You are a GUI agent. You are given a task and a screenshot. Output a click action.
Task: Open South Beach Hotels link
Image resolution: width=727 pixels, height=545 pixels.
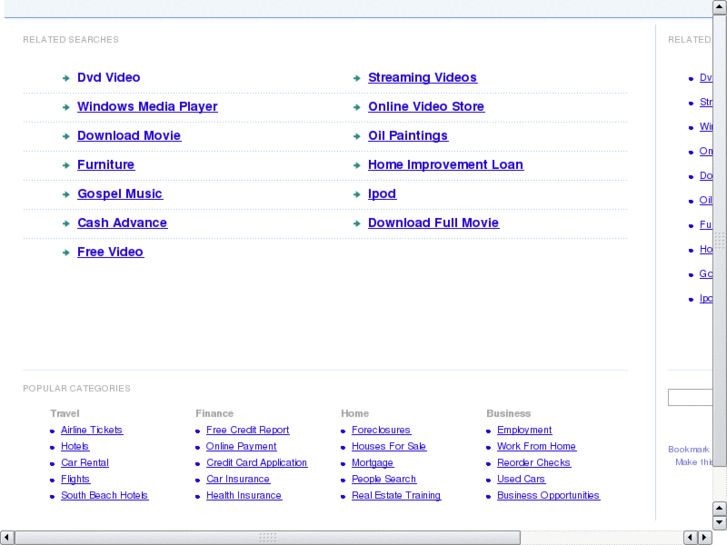104,495
